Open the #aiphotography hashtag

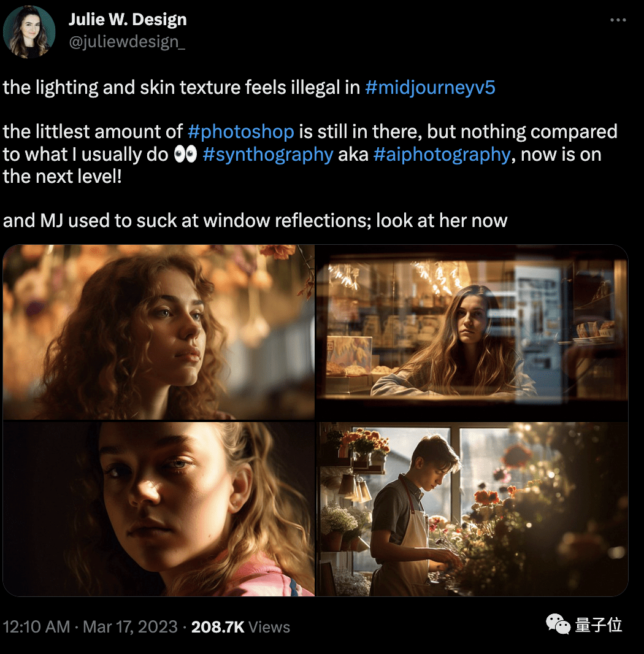coord(442,155)
